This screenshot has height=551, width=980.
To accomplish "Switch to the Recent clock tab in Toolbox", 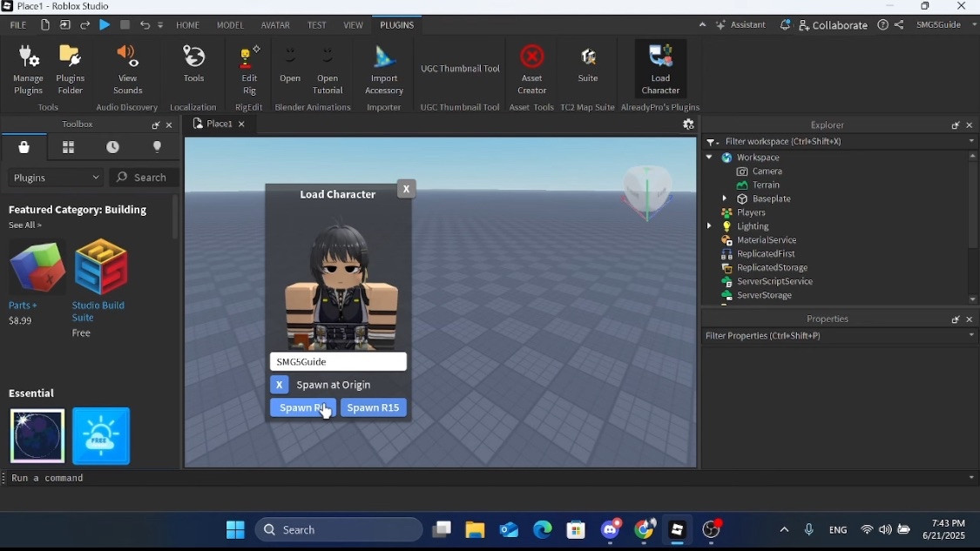I will [112, 147].
